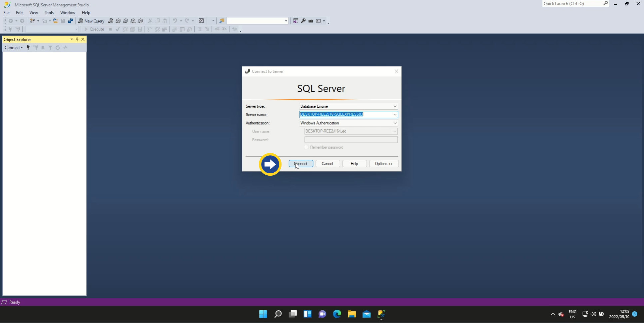Click the Cancel button in dialog
This screenshot has height=323, width=644.
click(327, 164)
